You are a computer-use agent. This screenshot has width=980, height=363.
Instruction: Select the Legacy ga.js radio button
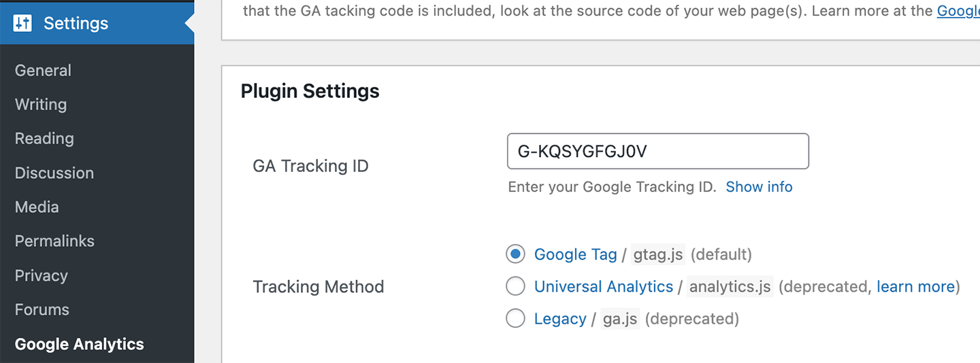(x=516, y=318)
